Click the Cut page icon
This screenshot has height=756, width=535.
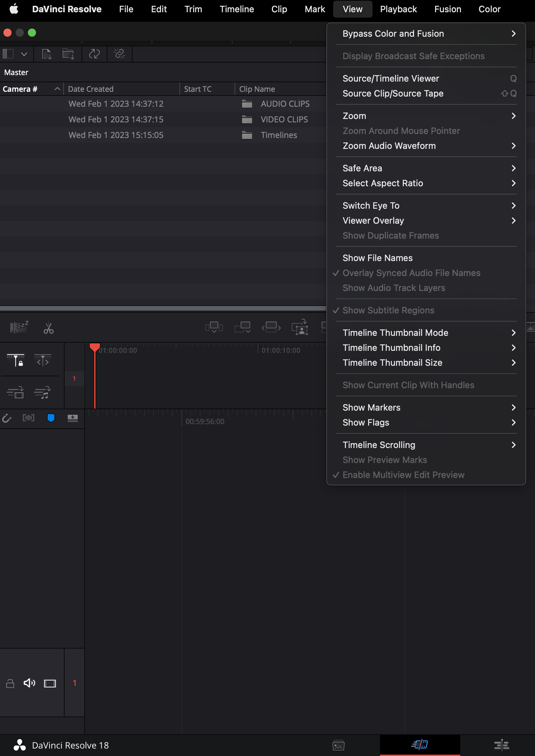(420, 745)
